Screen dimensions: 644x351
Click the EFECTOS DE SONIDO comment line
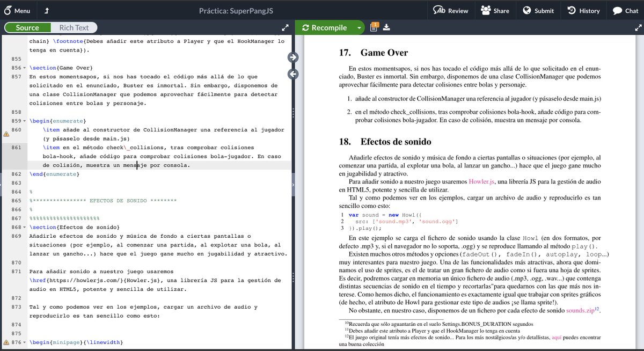coord(103,201)
